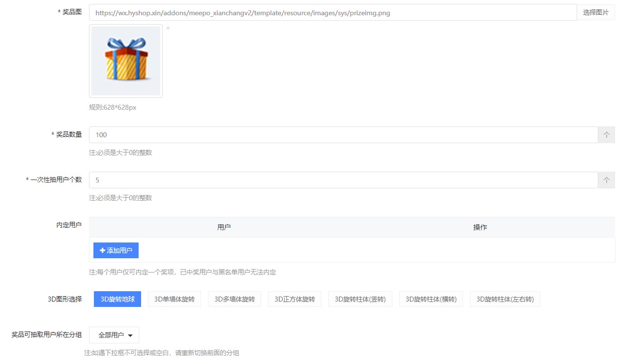Click the note about 如遇下拉框不可选择或空白
Viewport: 644px width, 364px height.
pyautogui.click(x=162, y=353)
